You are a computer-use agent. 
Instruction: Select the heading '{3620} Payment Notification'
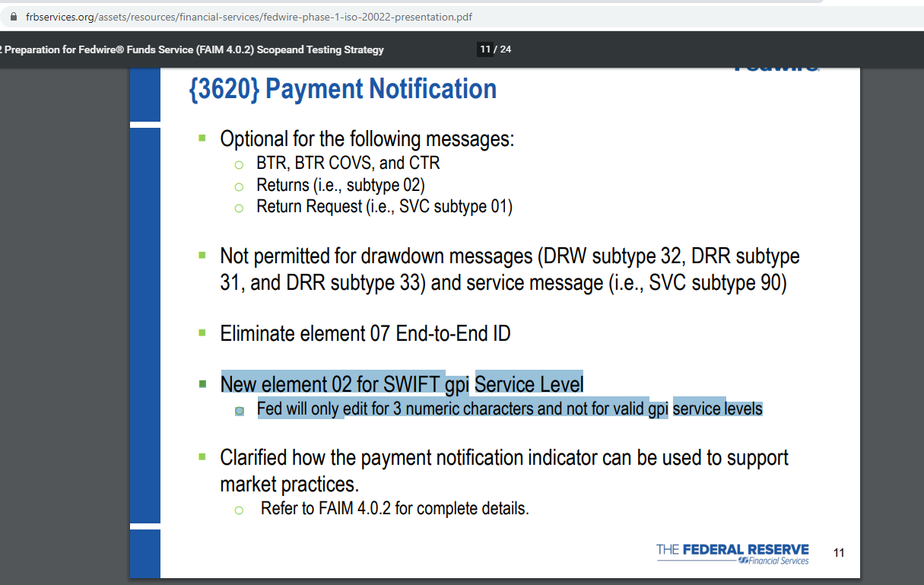point(338,89)
